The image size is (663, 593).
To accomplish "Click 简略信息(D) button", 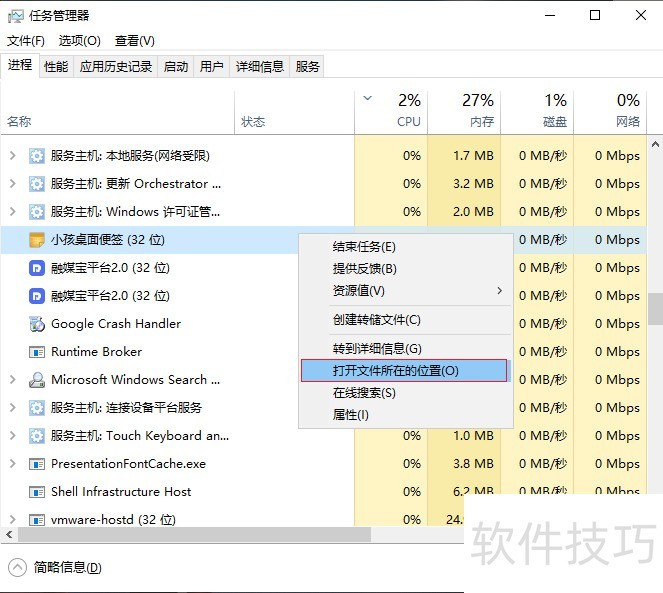I will (55, 568).
